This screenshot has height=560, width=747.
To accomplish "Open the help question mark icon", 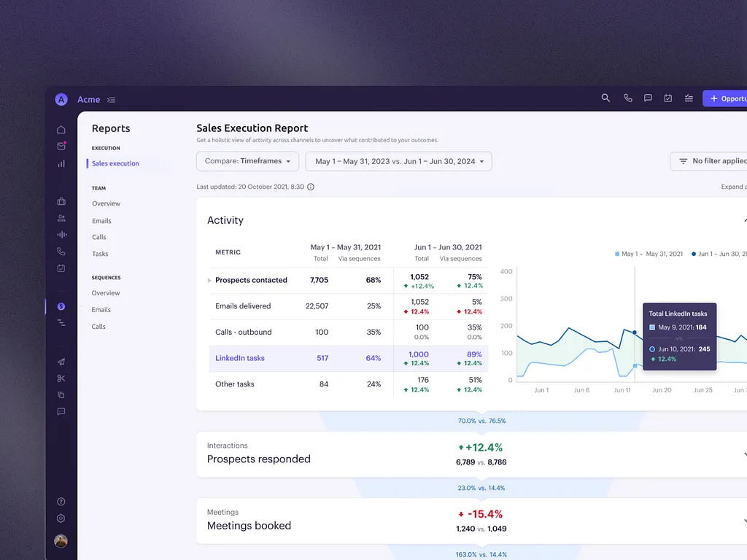I will [61, 502].
